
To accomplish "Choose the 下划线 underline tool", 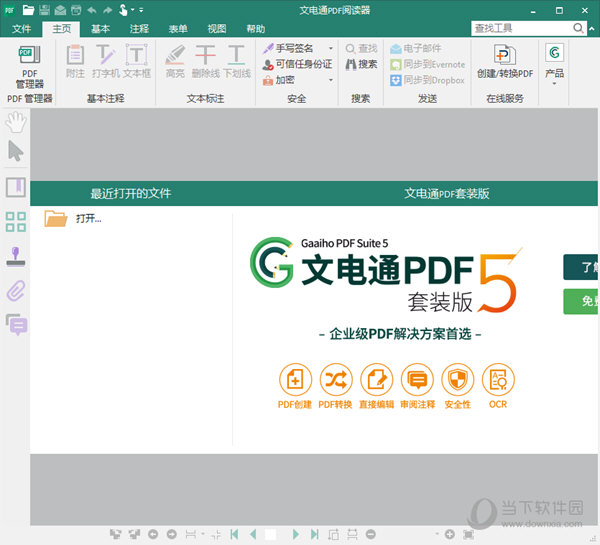I will pyautogui.click(x=237, y=61).
